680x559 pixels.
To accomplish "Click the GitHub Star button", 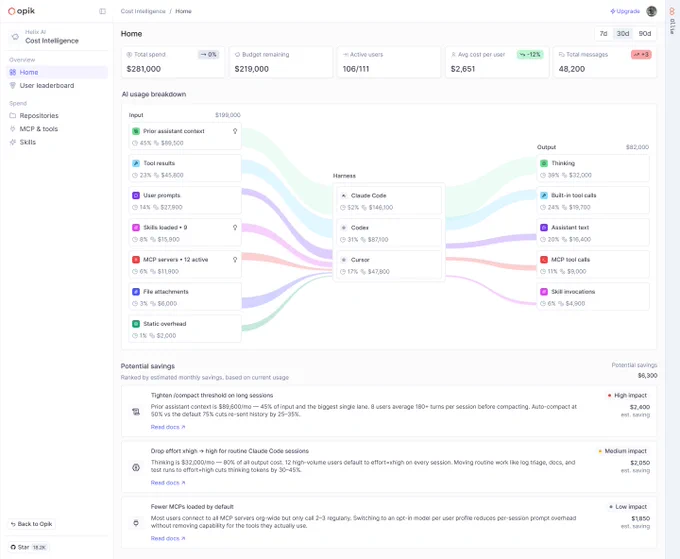I will (28, 547).
